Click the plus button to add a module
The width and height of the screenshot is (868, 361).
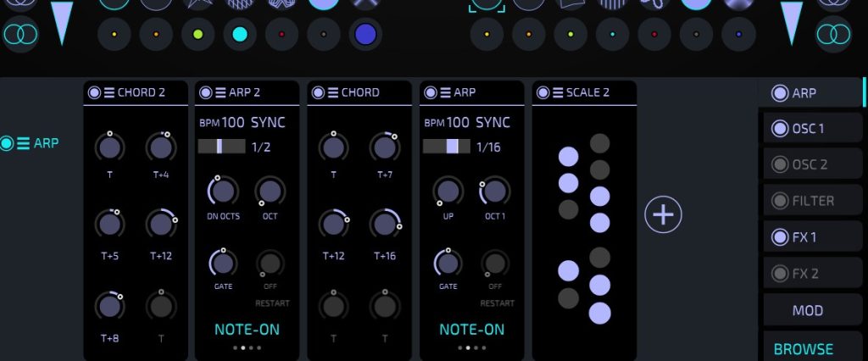[x=663, y=214]
